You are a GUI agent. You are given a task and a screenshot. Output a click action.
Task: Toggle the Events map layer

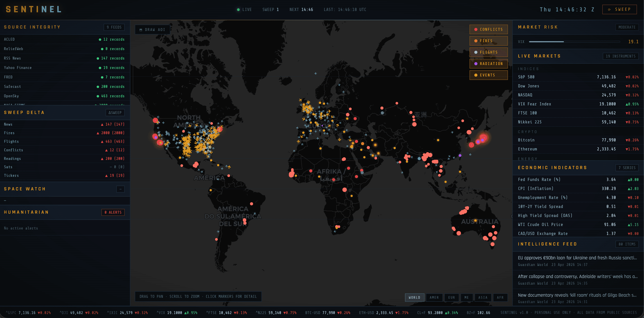[488, 75]
